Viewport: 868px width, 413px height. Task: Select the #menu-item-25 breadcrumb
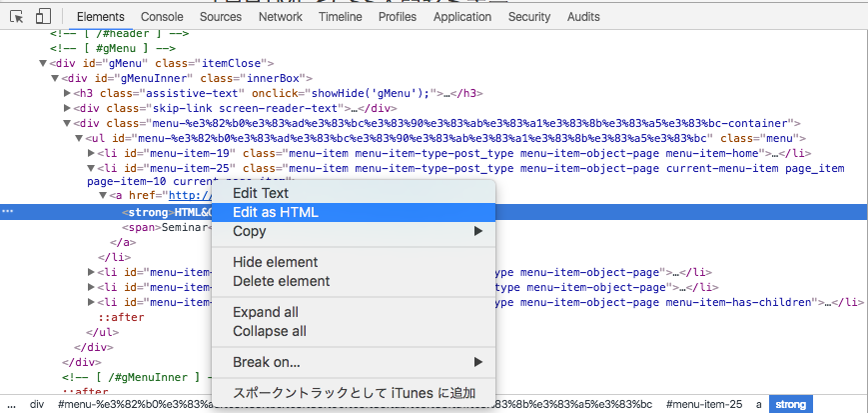704,404
